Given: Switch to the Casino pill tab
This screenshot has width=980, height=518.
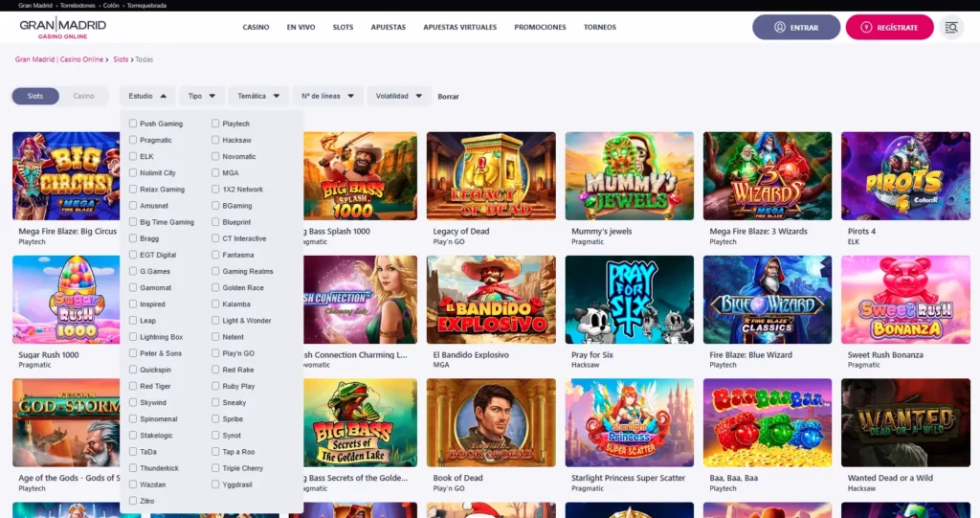Looking at the screenshot, I should tap(83, 96).
